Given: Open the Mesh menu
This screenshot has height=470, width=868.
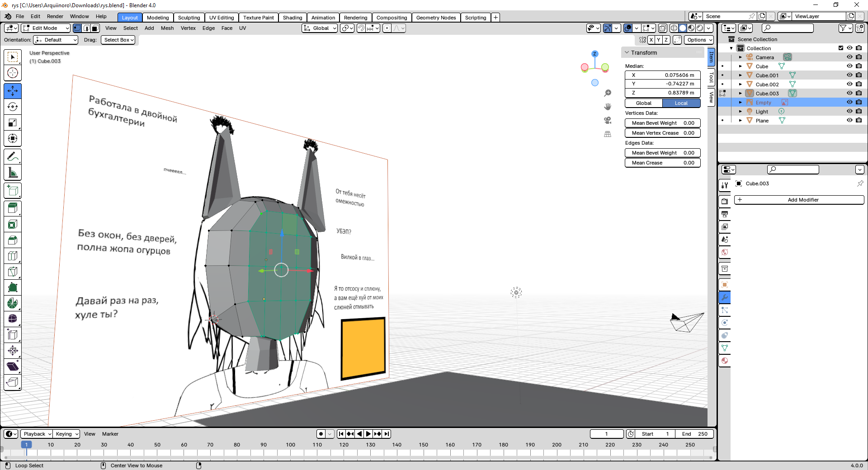Looking at the screenshot, I should [167, 28].
